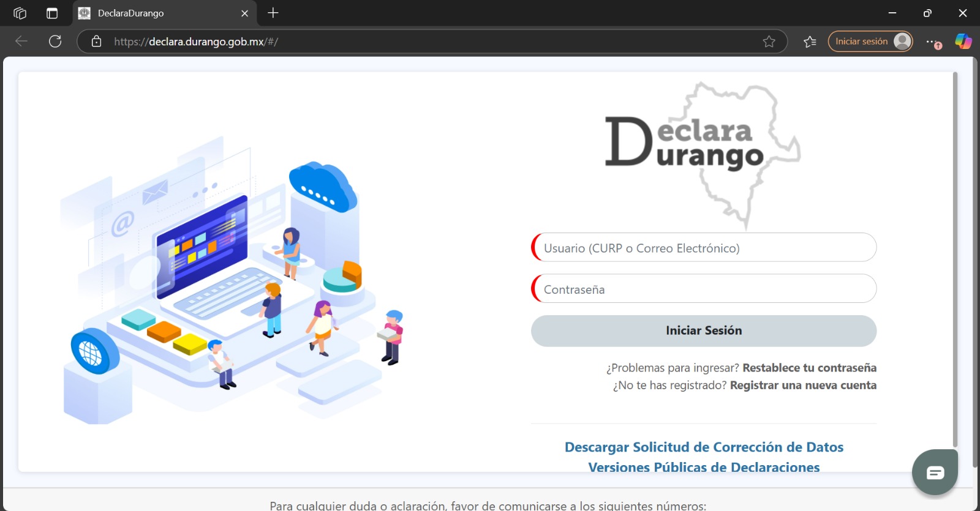Viewport: 980px width, 511px height.
Task: Open browser settings and more menu
Action: tap(932, 42)
